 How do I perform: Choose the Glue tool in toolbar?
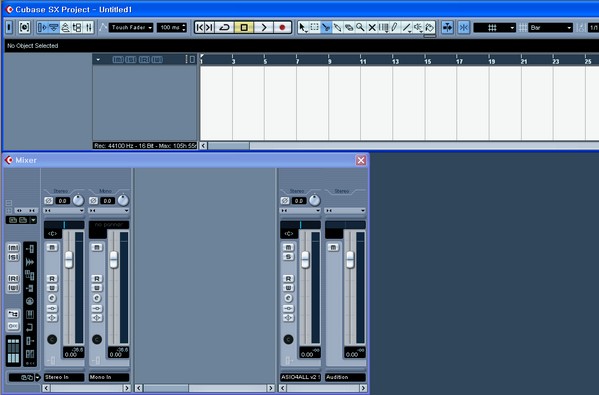coord(337,28)
